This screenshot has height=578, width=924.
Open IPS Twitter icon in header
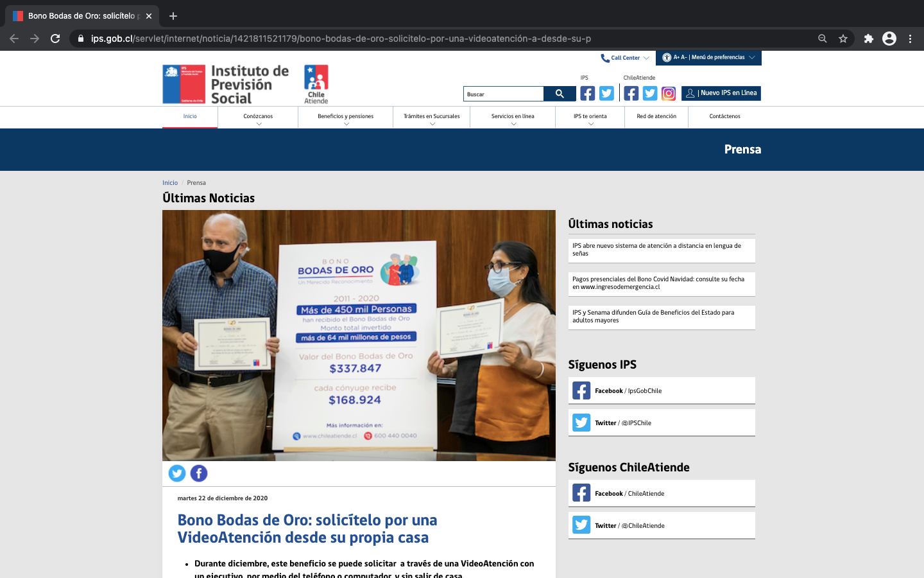606,94
